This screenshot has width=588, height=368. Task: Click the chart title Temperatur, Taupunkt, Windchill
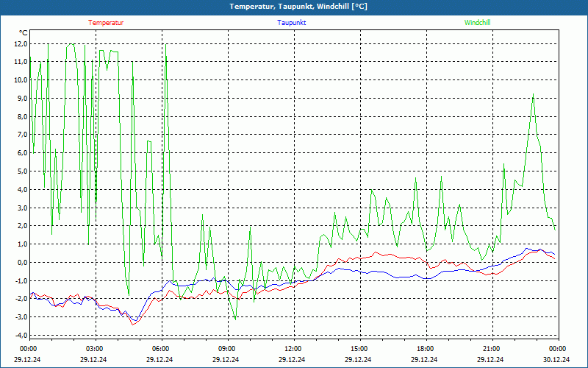[298, 7]
